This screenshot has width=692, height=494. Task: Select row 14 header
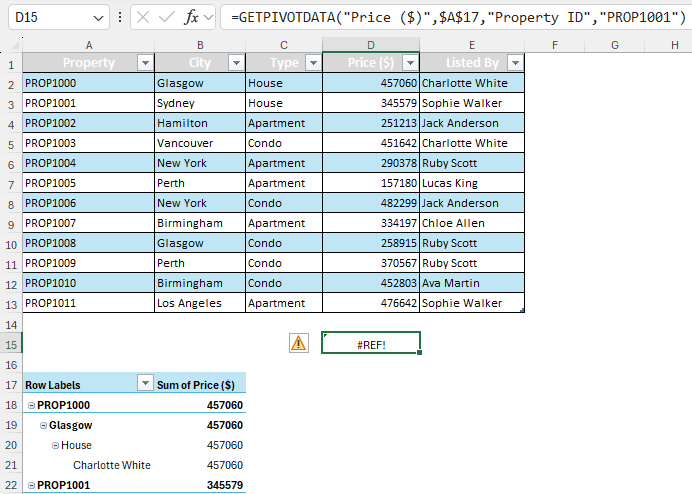(11, 325)
